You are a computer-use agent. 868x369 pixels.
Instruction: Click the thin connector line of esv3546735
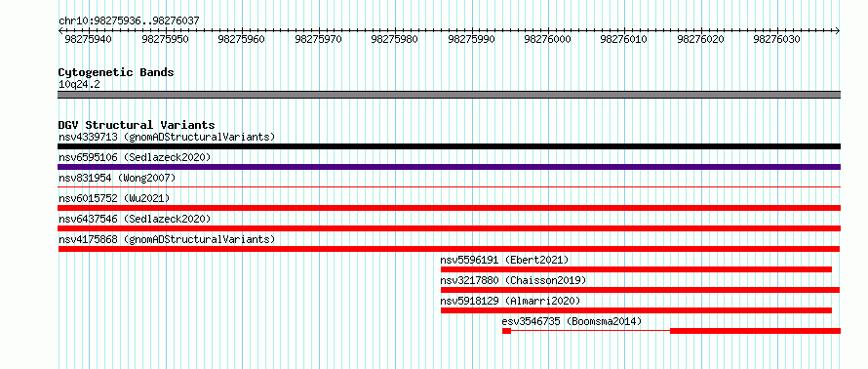tap(591, 331)
